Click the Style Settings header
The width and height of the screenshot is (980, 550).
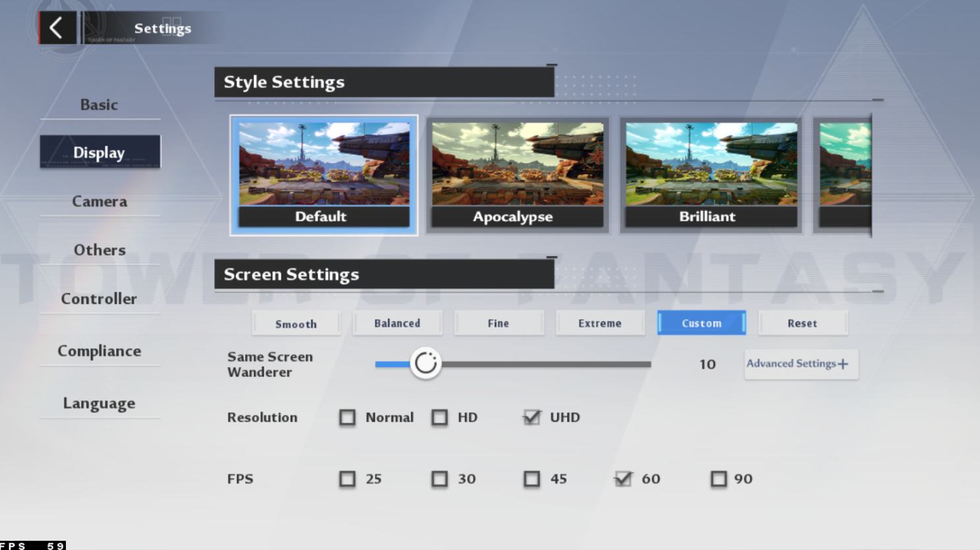[x=384, y=82]
